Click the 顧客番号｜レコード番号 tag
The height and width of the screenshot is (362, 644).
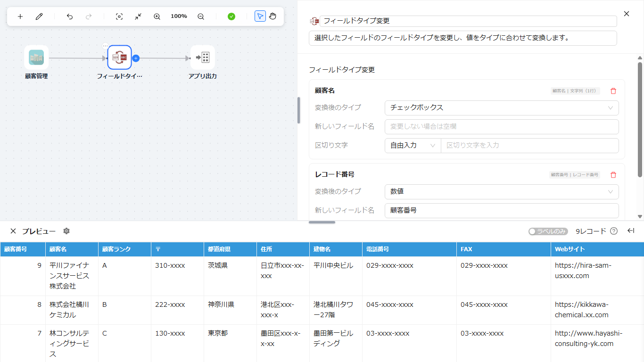[575, 175]
